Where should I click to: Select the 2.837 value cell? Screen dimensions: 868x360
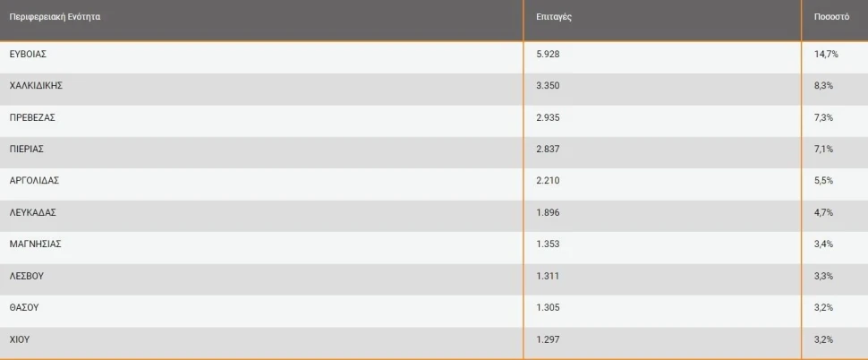point(549,149)
